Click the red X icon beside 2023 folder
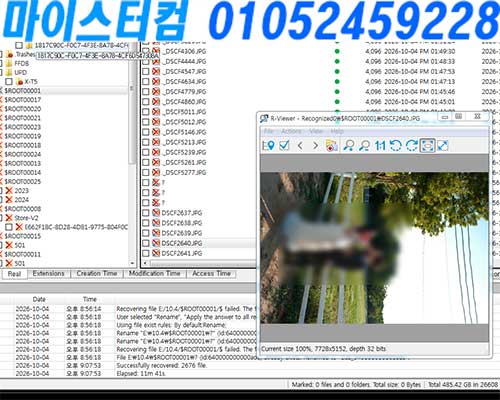The image size is (500, 400). 9,191
